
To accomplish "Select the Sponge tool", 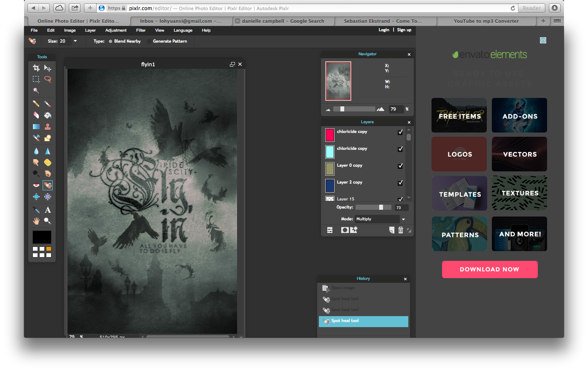I will click(48, 162).
